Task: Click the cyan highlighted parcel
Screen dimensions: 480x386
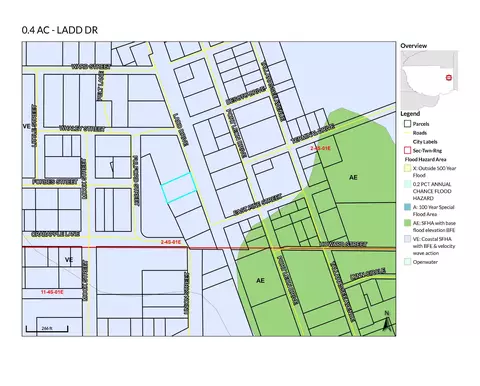Action: tap(178, 188)
